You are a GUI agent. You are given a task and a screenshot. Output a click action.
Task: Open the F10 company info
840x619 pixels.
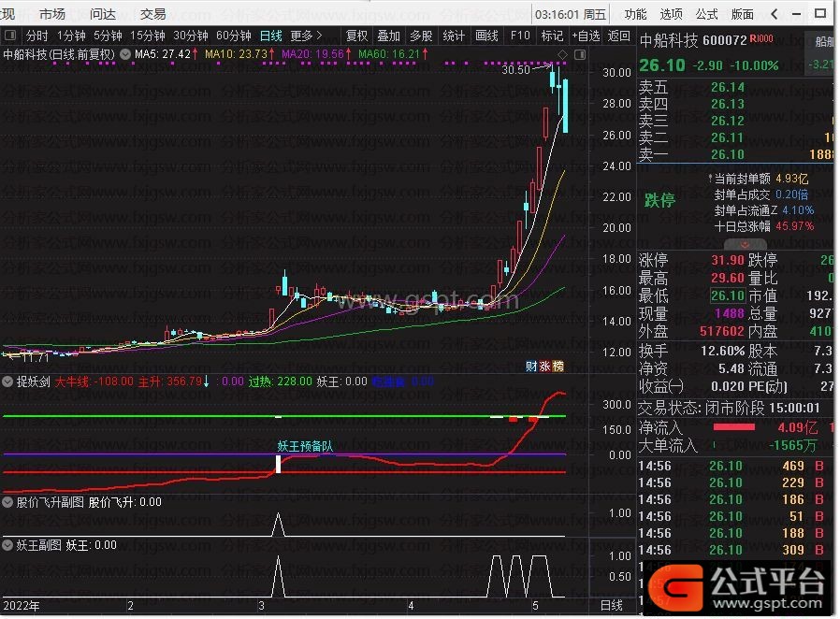click(520, 36)
